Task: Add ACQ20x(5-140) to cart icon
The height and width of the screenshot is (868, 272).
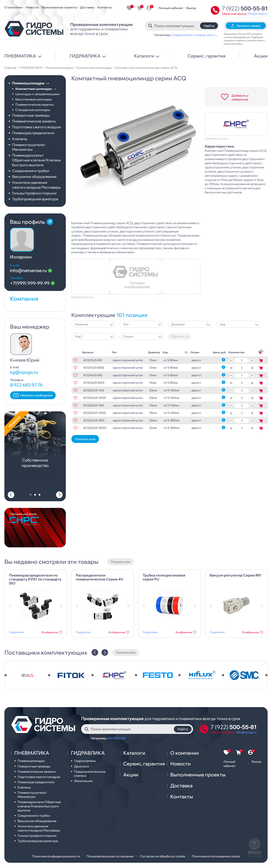Action: [x=261, y=391]
